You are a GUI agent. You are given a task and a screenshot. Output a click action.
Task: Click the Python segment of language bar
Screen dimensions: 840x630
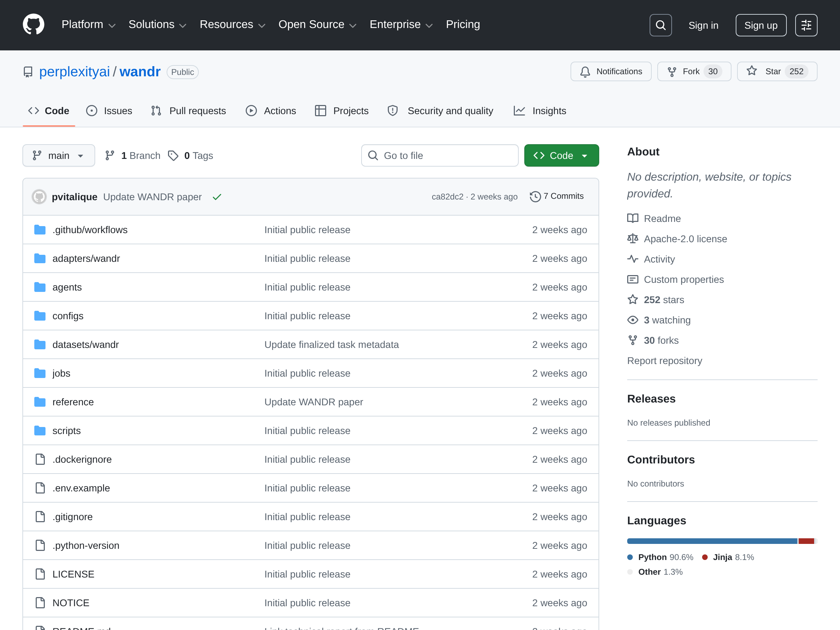(712, 541)
